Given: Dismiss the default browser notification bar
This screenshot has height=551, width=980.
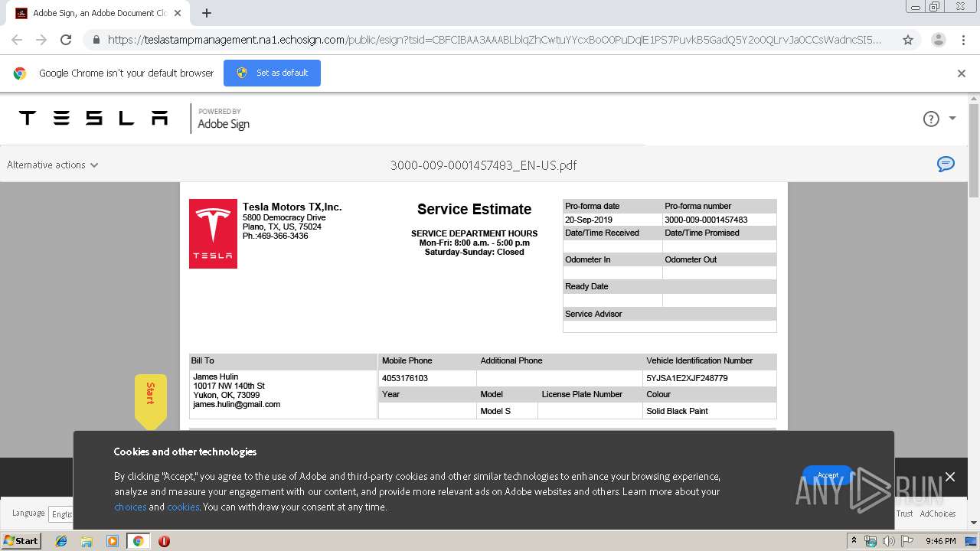Looking at the screenshot, I should [x=962, y=73].
